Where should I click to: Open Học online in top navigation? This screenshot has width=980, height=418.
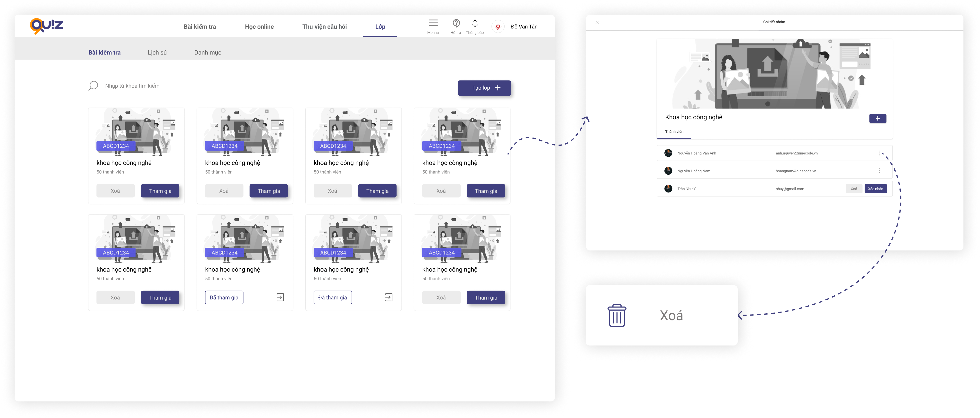(259, 27)
